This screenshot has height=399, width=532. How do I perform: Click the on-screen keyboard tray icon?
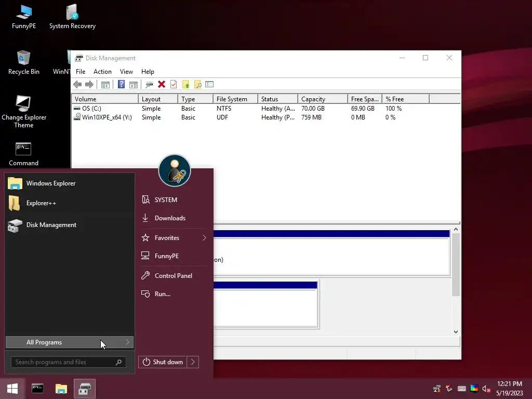click(462, 389)
